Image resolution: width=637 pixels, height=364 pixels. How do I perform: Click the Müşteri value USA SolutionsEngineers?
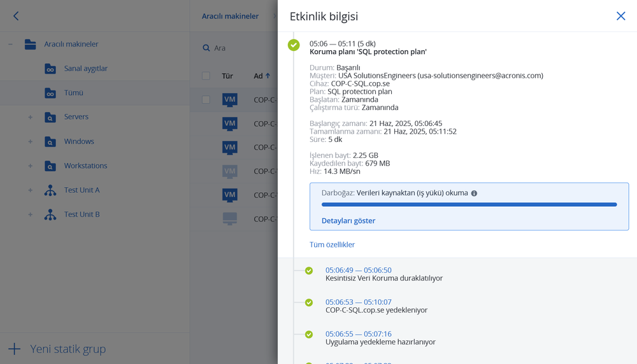(x=440, y=76)
